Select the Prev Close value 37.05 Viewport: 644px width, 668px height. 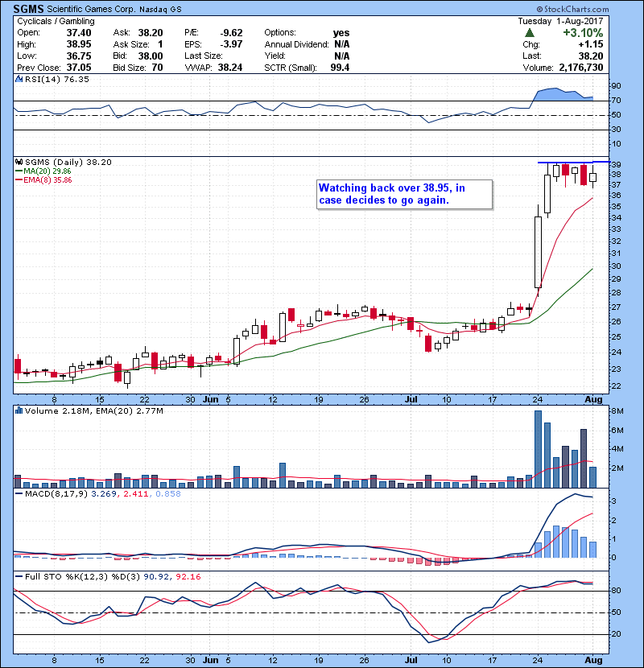pos(79,68)
